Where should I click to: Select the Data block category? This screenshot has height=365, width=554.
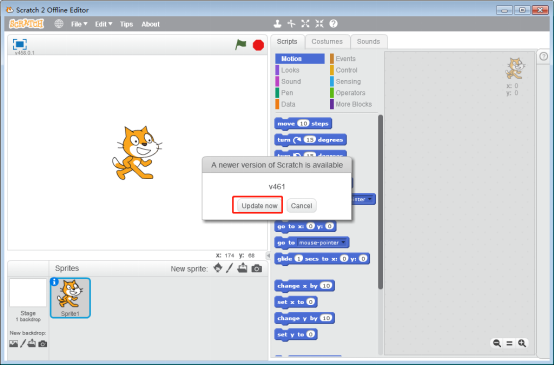(x=288, y=104)
